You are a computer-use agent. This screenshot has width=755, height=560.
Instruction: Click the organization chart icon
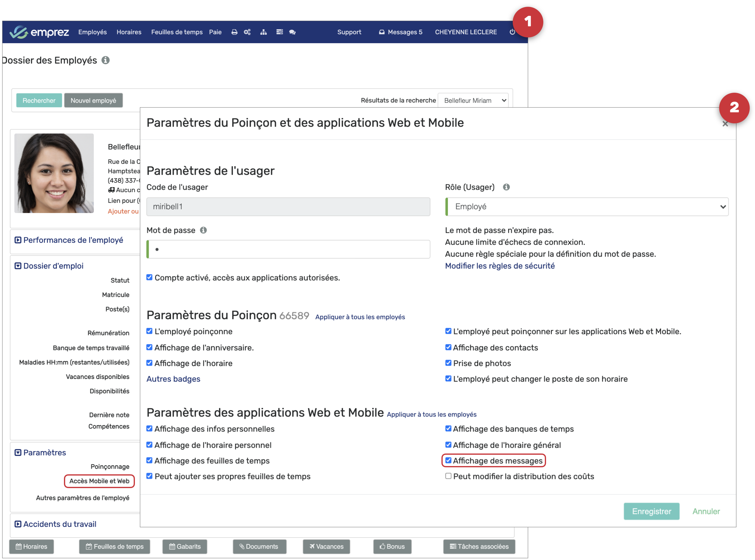[x=263, y=32]
